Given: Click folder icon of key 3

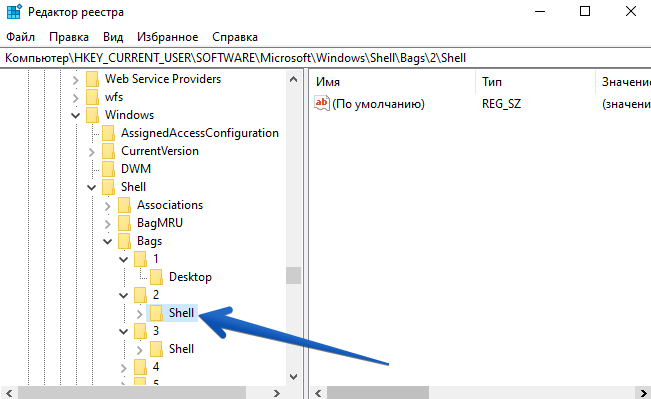Looking at the screenshot, I should point(140,331).
